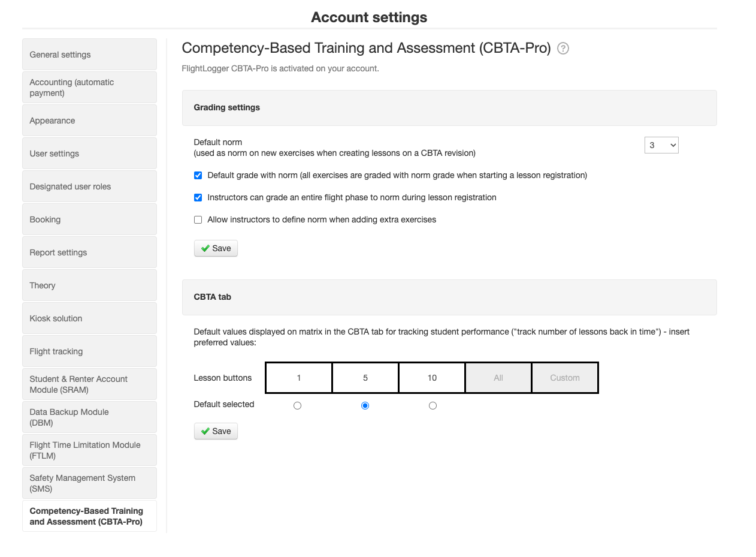Click the '10' lesson button
This screenshot has height=557, width=756.
pyautogui.click(x=431, y=377)
